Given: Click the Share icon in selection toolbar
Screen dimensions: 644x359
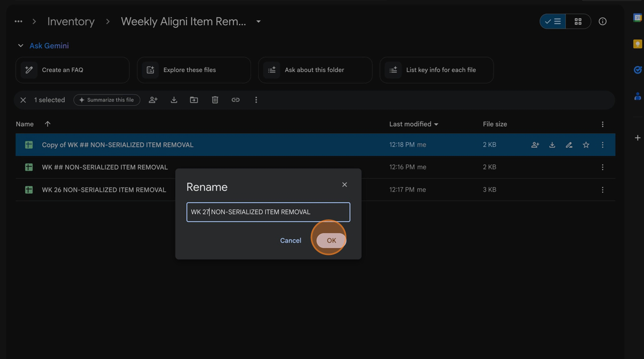Looking at the screenshot, I should coord(153,100).
